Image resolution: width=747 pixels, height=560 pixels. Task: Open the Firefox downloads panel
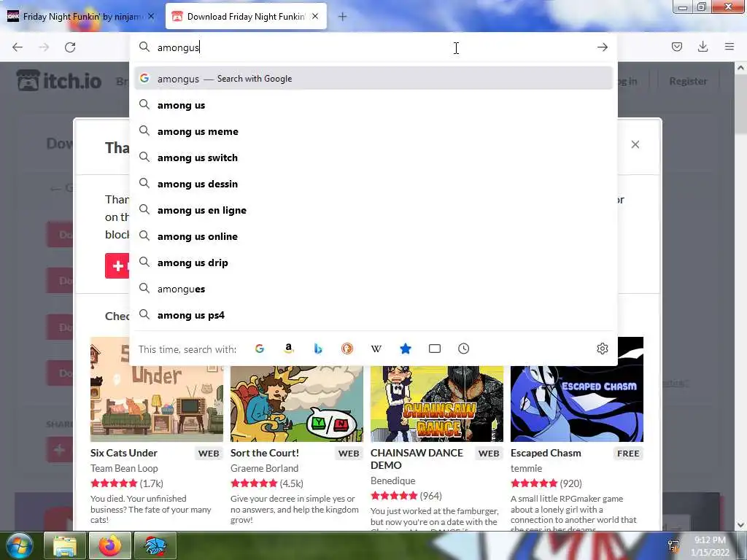coord(703,47)
